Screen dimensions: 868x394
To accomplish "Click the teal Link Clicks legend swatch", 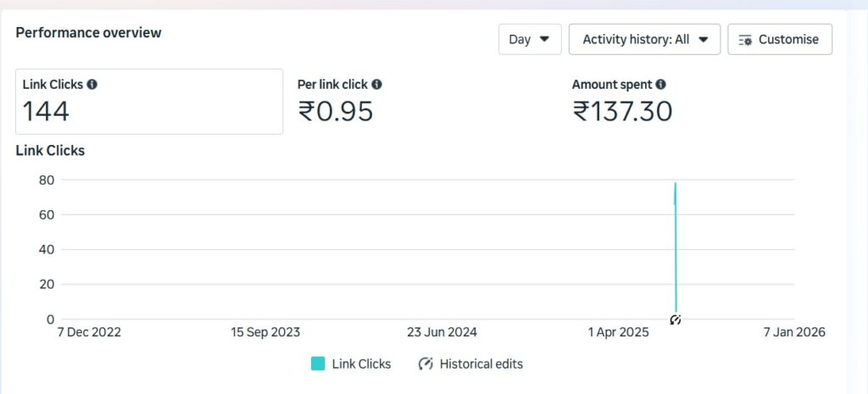I will 318,363.
